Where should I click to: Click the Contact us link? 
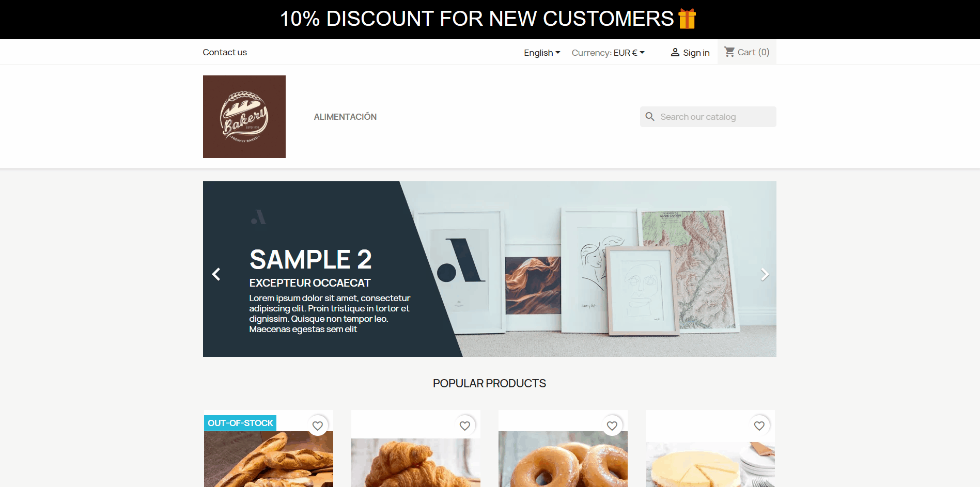click(x=225, y=52)
